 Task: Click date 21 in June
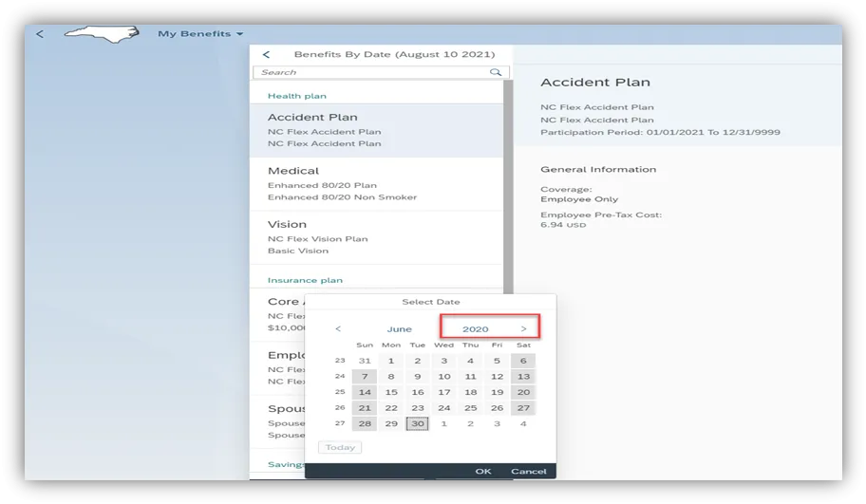[365, 408]
